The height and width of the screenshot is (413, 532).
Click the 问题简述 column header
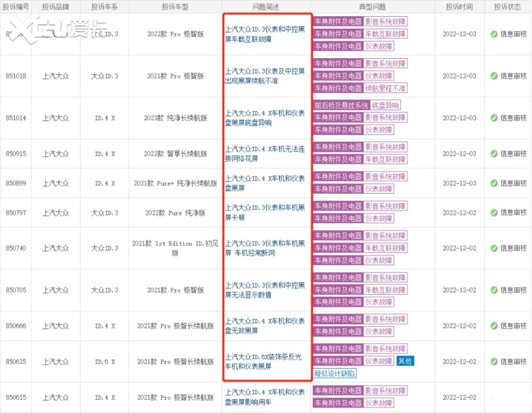coord(266,7)
